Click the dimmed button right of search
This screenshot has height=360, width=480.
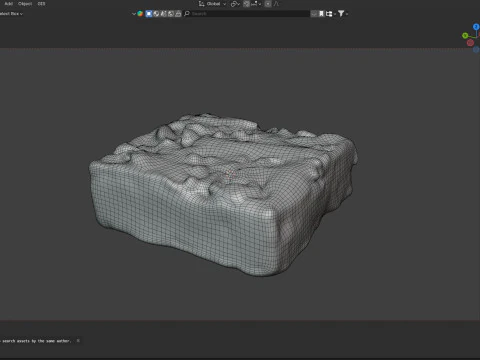click(314, 14)
